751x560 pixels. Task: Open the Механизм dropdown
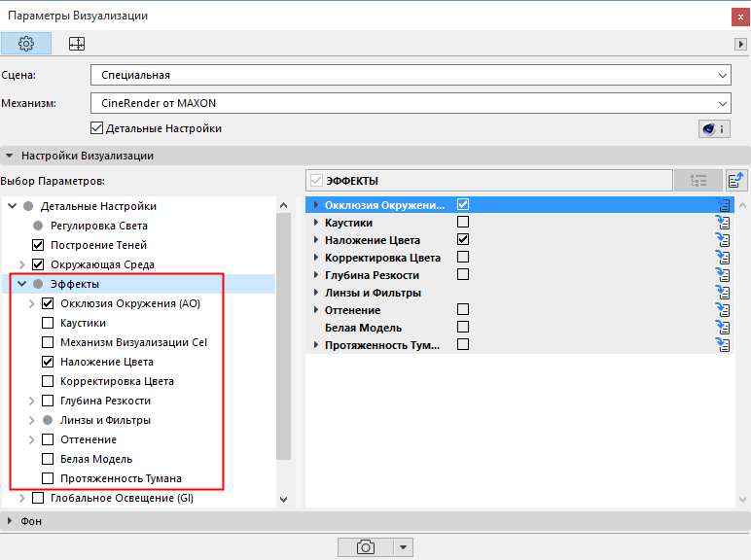[411, 103]
